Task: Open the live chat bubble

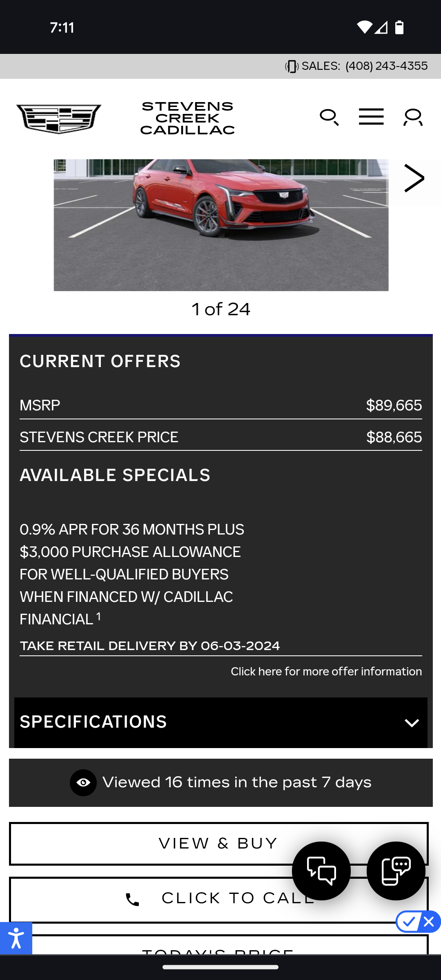Action: pyautogui.click(x=321, y=871)
